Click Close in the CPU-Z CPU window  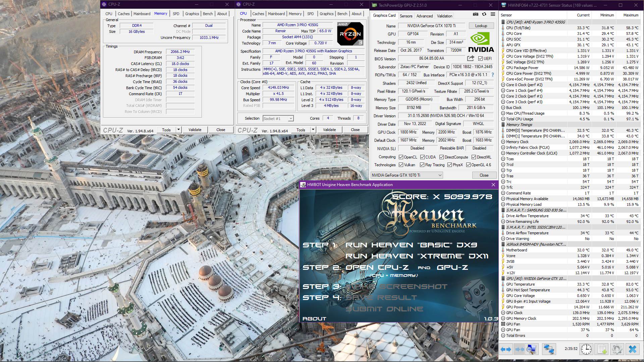point(355,130)
